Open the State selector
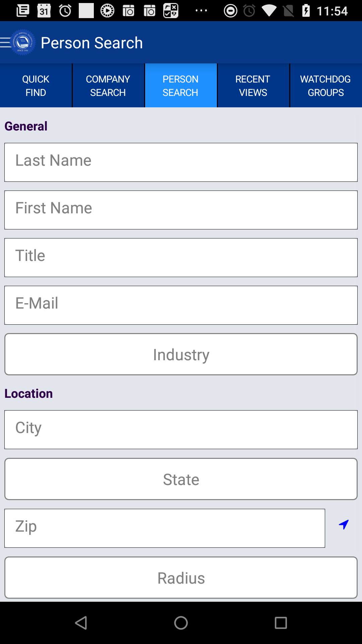The height and width of the screenshot is (644, 362). pyautogui.click(x=181, y=479)
